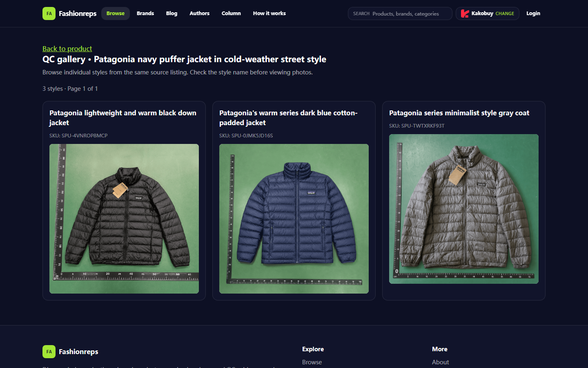Image resolution: width=588 pixels, height=368 pixels.
Task: Follow the Back to product link
Action: [x=67, y=49]
